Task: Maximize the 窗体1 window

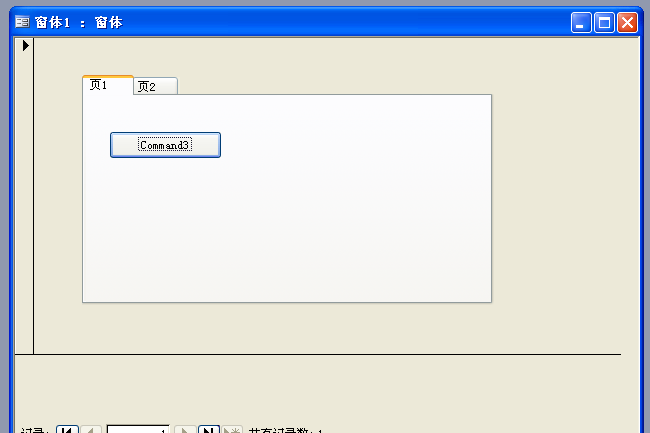Action: click(x=604, y=22)
